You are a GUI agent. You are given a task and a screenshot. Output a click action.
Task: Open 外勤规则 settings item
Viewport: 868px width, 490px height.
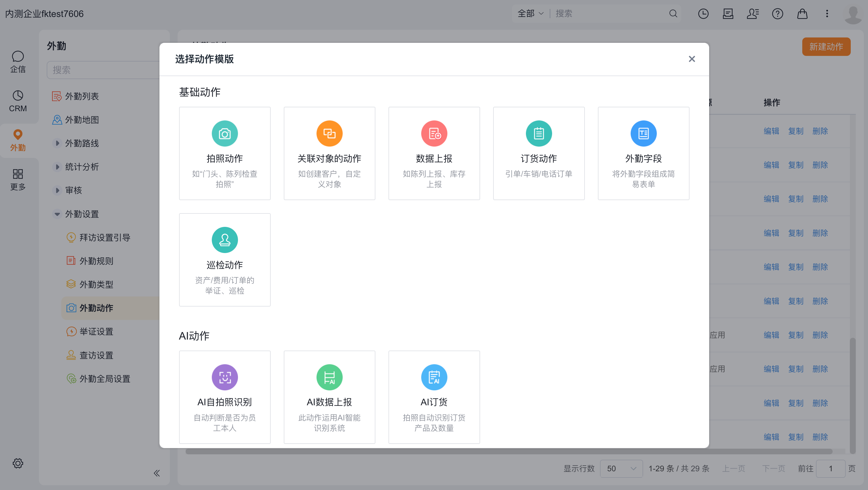pos(90,261)
